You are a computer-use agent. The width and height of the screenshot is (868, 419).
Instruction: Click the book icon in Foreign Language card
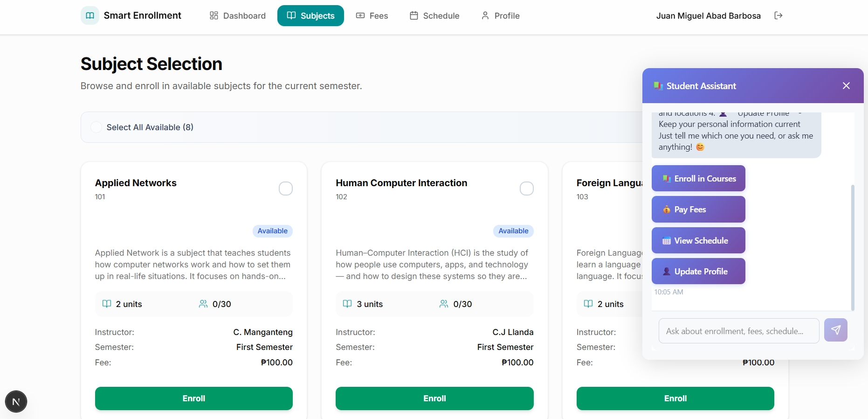tap(588, 304)
